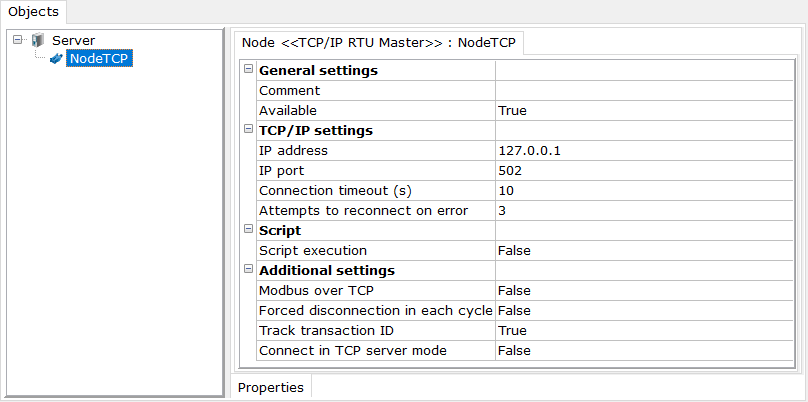Click the Server computer icon in tree
The width and height of the screenshot is (808, 402).
pyautogui.click(x=38, y=40)
